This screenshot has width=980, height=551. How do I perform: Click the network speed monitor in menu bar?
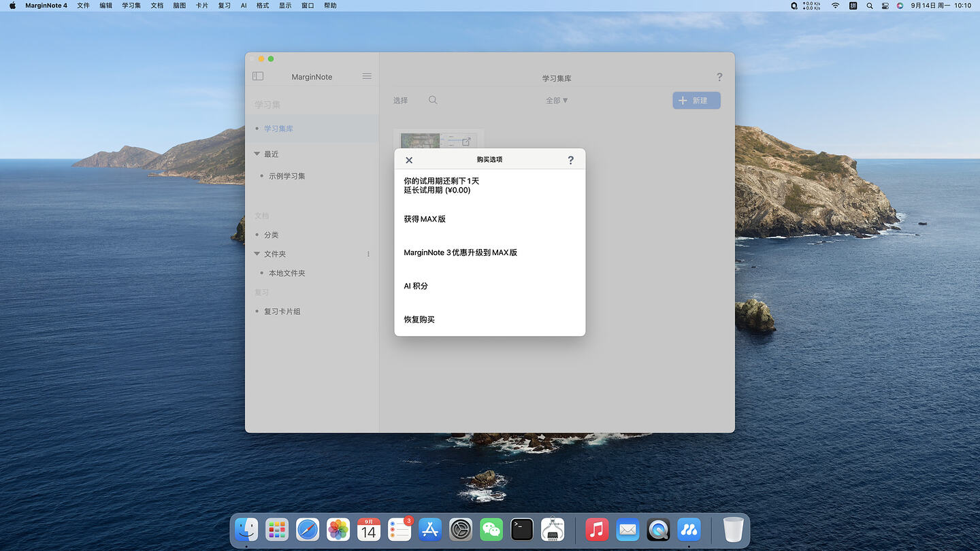(812, 5)
